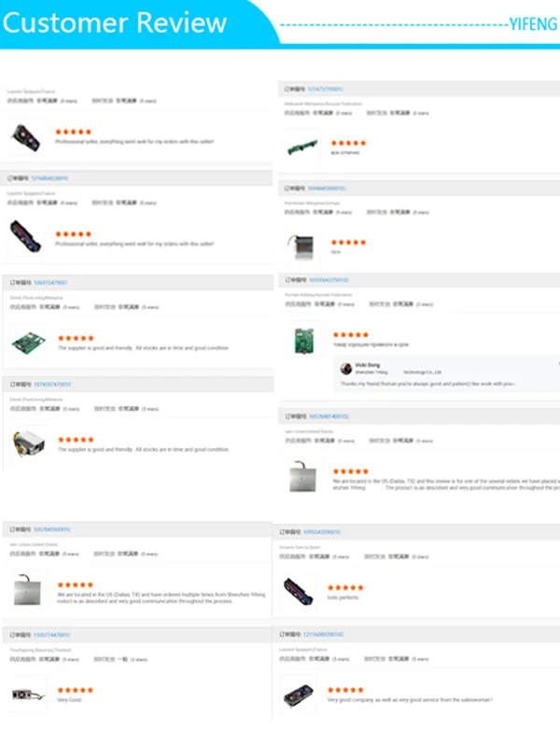Click thumbnail next to 'Very Good' review
Viewport: 560px width, 747px height.
[27, 693]
